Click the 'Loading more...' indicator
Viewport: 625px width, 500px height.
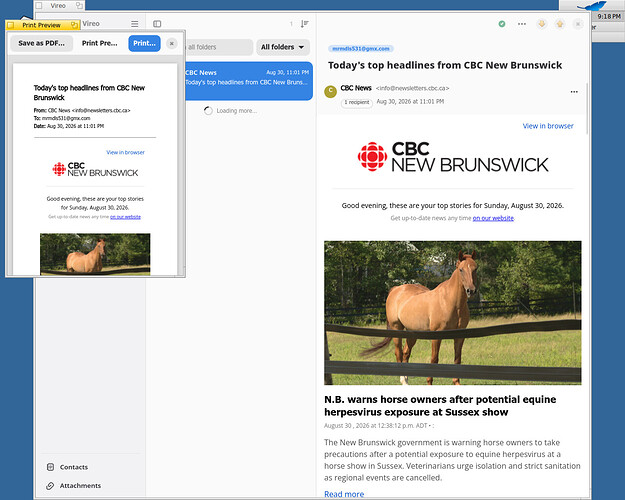coord(230,111)
